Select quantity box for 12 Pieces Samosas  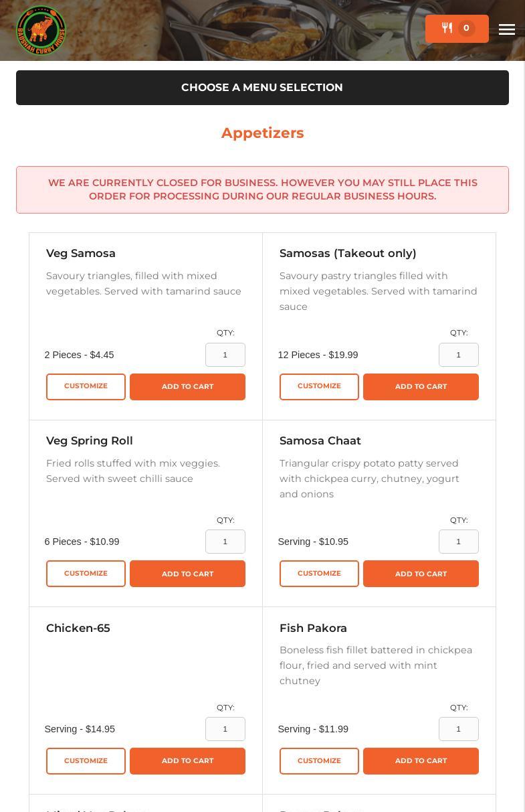[x=458, y=355]
